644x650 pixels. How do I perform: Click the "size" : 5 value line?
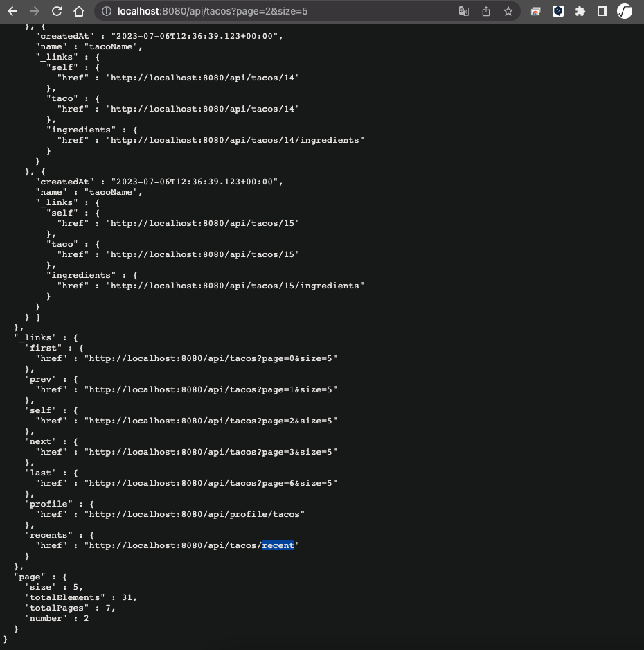[x=54, y=587]
